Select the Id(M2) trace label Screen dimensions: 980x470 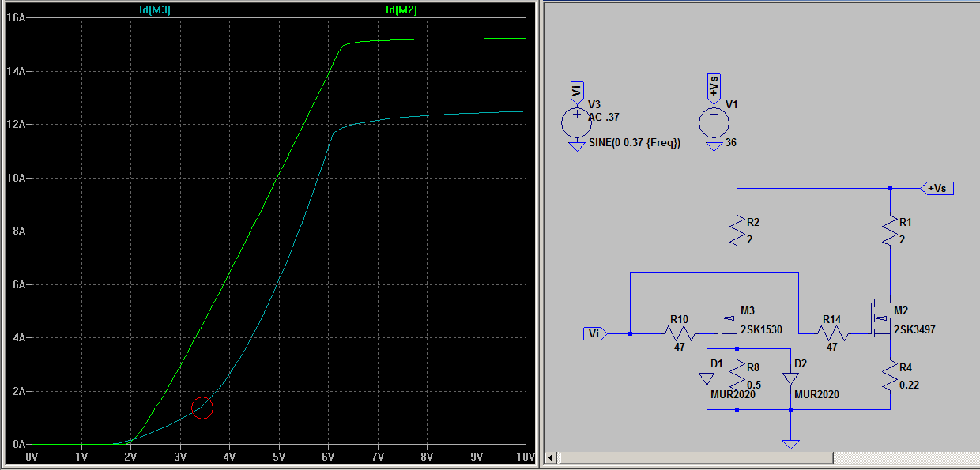(401, 9)
